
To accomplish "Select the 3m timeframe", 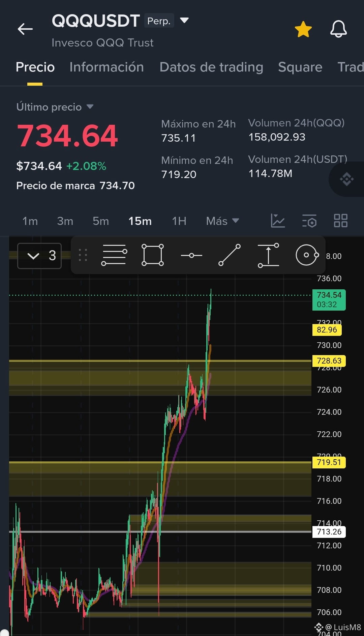I will (x=65, y=221).
